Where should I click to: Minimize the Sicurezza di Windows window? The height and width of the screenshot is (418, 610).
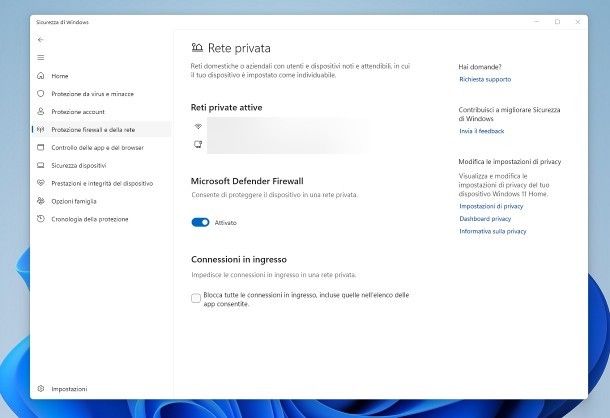pos(536,22)
